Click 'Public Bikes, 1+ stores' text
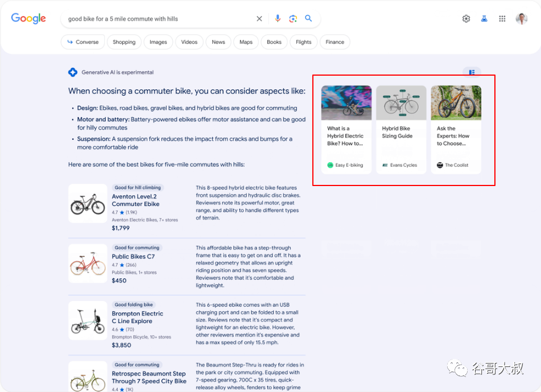The image size is (541, 392). pos(134,273)
